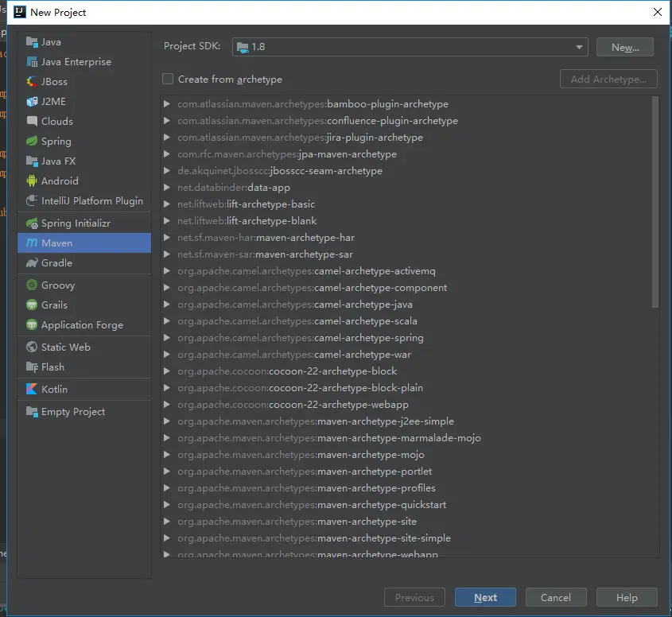Select the Android robot icon
This screenshot has height=617, width=672.
pos(32,180)
